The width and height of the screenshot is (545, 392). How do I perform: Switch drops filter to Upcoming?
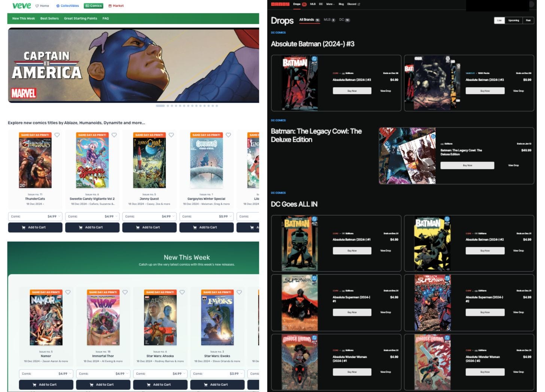[x=514, y=20]
